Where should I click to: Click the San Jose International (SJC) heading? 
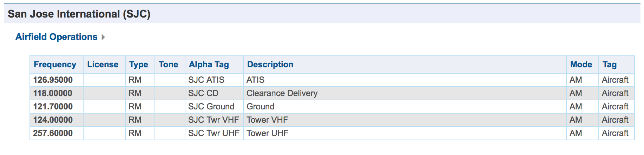click(79, 14)
